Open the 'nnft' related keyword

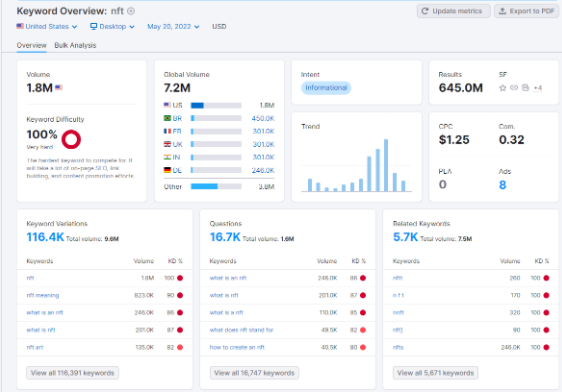point(398,312)
